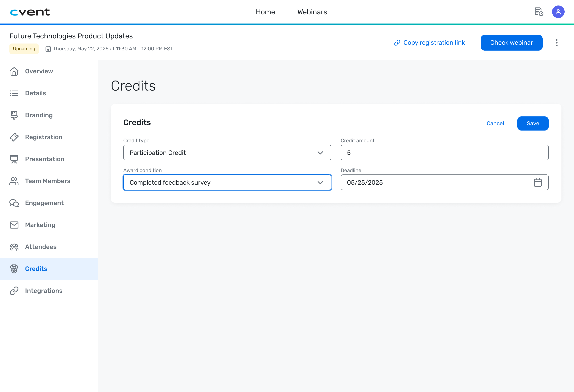Click the Marketing envelope icon
574x392 pixels.
pos(14,225)
